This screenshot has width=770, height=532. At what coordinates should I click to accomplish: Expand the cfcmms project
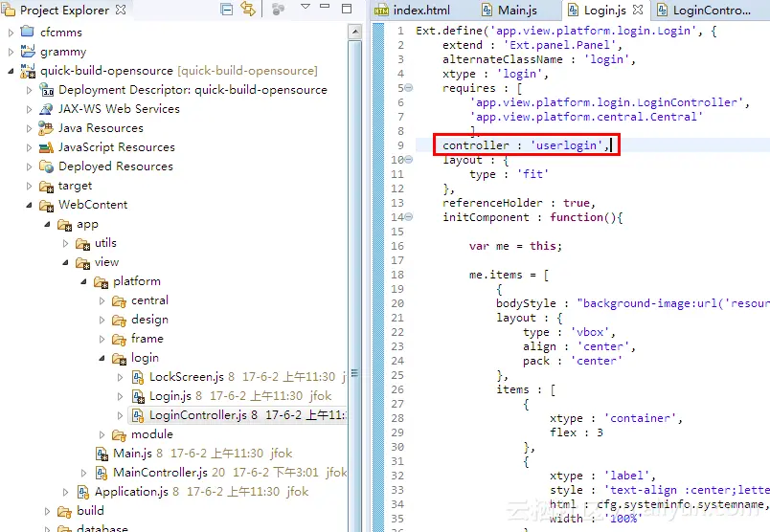[x=11, y=33]
